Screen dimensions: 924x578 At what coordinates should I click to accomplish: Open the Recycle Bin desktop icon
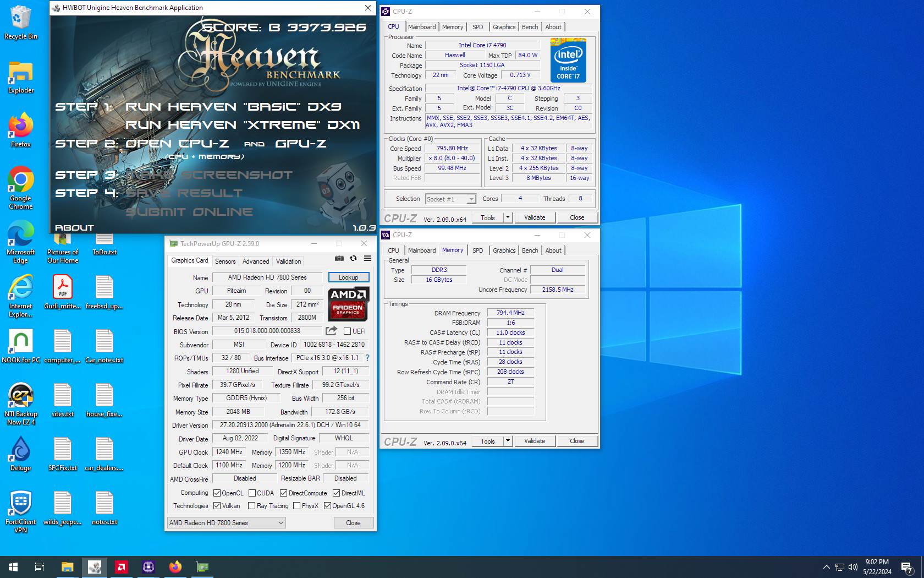20,22
